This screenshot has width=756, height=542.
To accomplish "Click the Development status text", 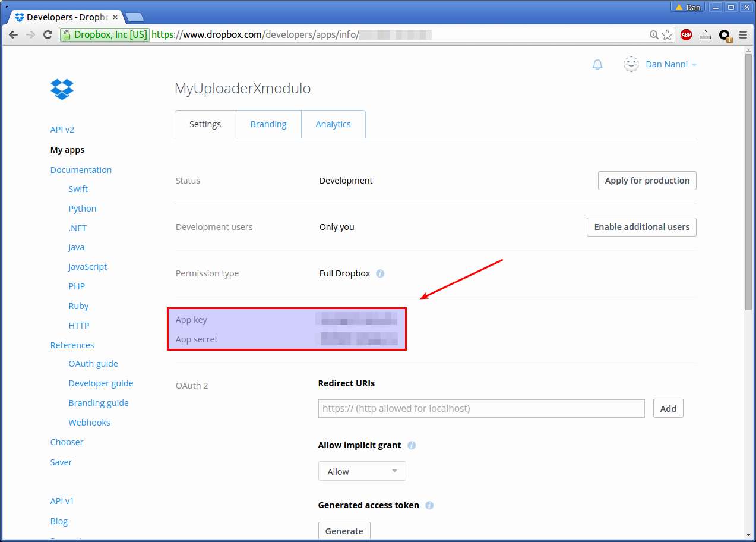I will pos(346,181).
